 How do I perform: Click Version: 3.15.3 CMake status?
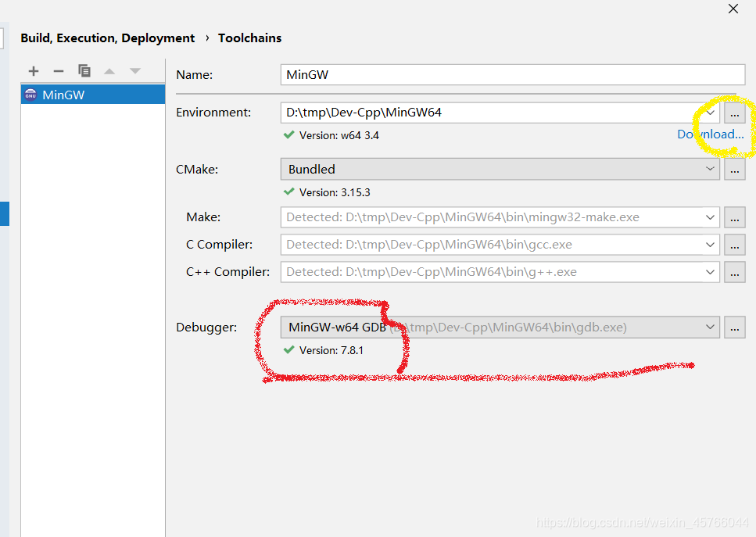335,192
